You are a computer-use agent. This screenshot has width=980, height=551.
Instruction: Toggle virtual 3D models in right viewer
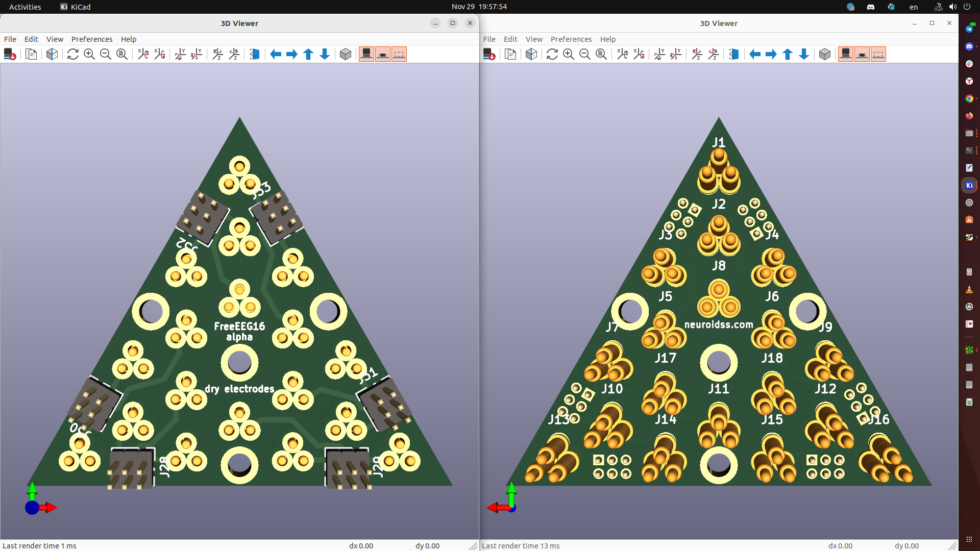(x=878, y=54)
